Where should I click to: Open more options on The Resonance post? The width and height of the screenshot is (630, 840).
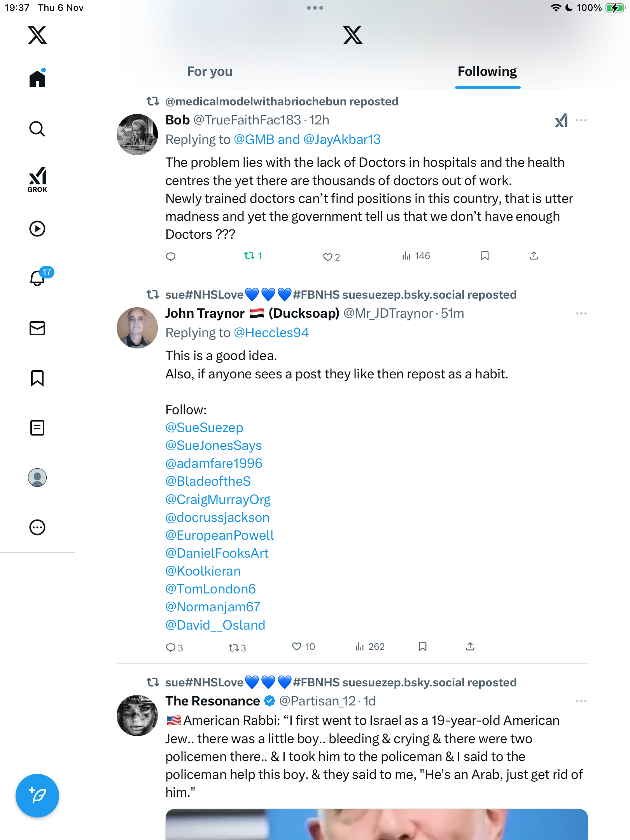click(x=581, y=701)
